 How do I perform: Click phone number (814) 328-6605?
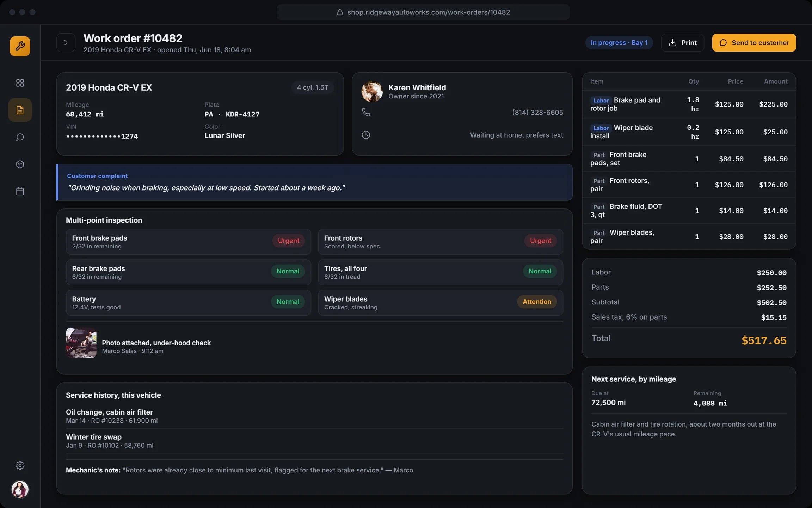click(x=537, y=112)
